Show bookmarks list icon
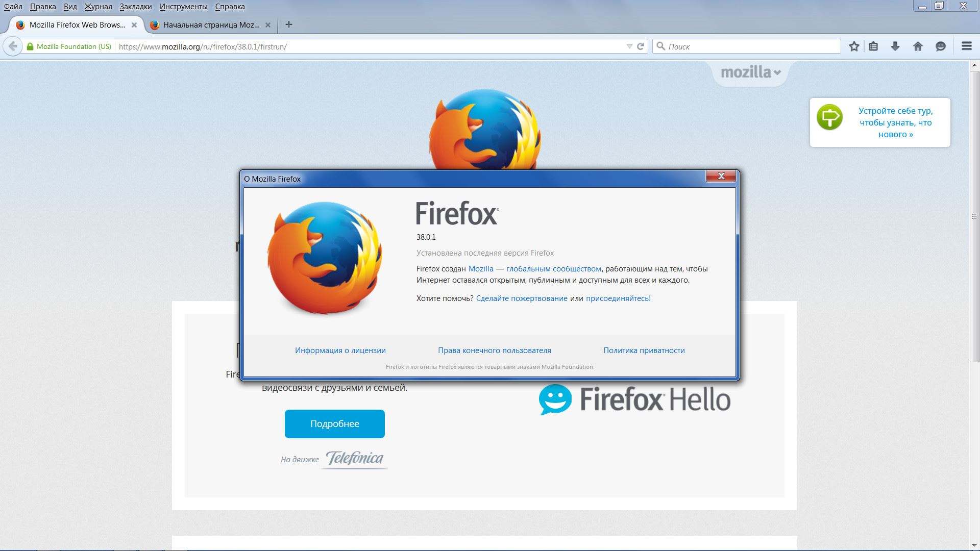Image resolution: width=980 pixels, height=551 pixels. (x=873, y=46)
